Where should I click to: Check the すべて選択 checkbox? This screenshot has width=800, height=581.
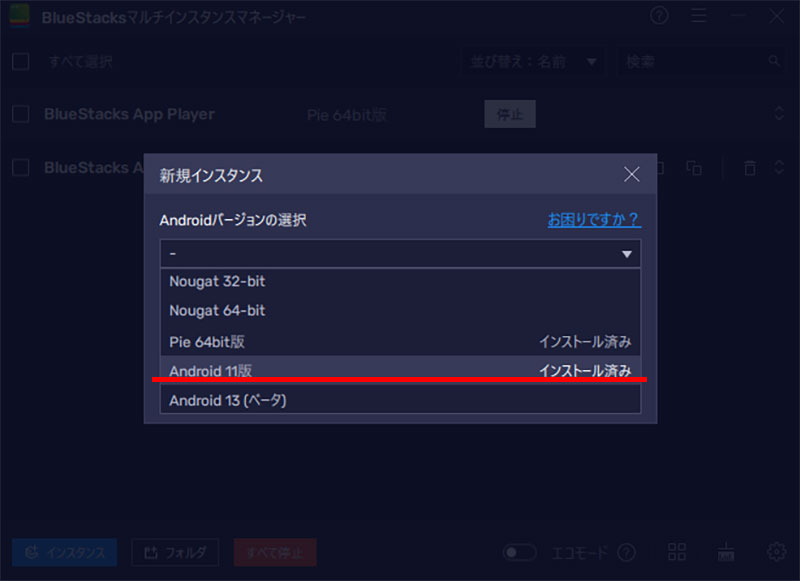(x=20, y=62)
